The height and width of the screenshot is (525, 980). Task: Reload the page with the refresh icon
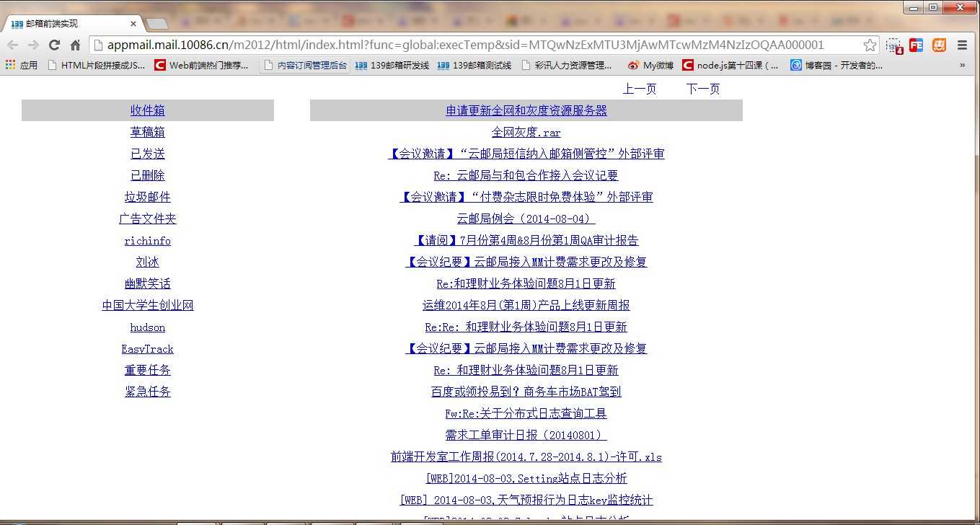pyautogui.click(x=54, y=45)
